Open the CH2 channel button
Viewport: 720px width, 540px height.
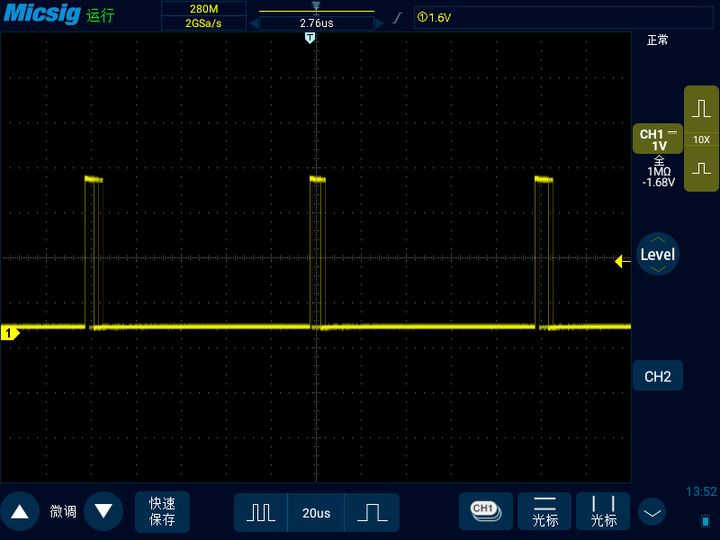[658, 376]
